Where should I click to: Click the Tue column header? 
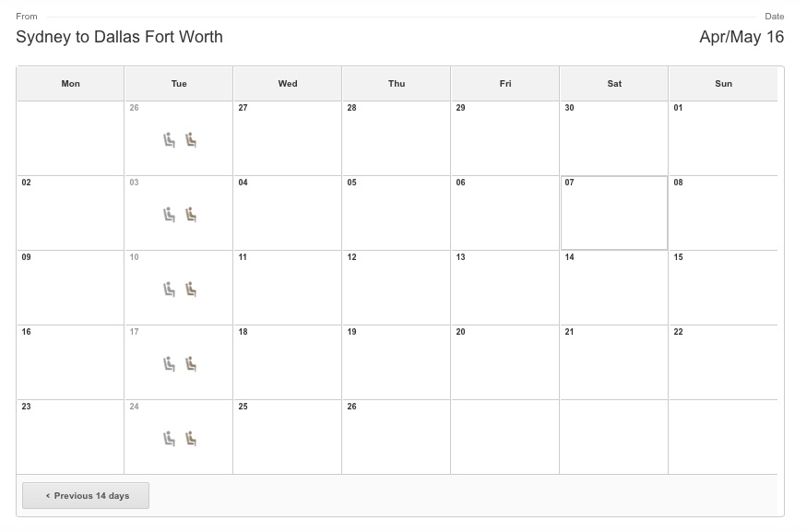(179, 83)
